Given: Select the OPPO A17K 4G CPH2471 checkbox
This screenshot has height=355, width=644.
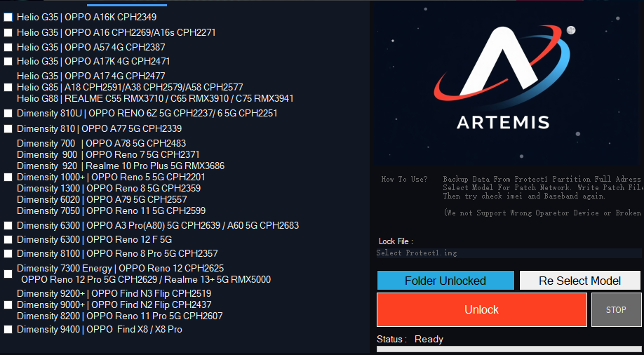Looking at the screenshot, I should pyautogui.click(x=8, y=61).
